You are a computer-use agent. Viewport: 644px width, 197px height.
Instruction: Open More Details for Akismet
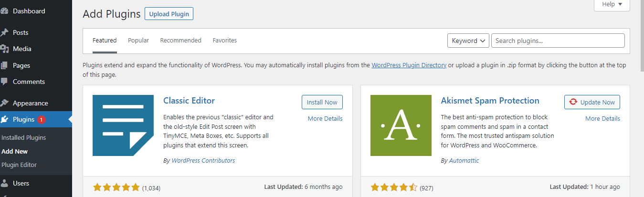(603, 118)
